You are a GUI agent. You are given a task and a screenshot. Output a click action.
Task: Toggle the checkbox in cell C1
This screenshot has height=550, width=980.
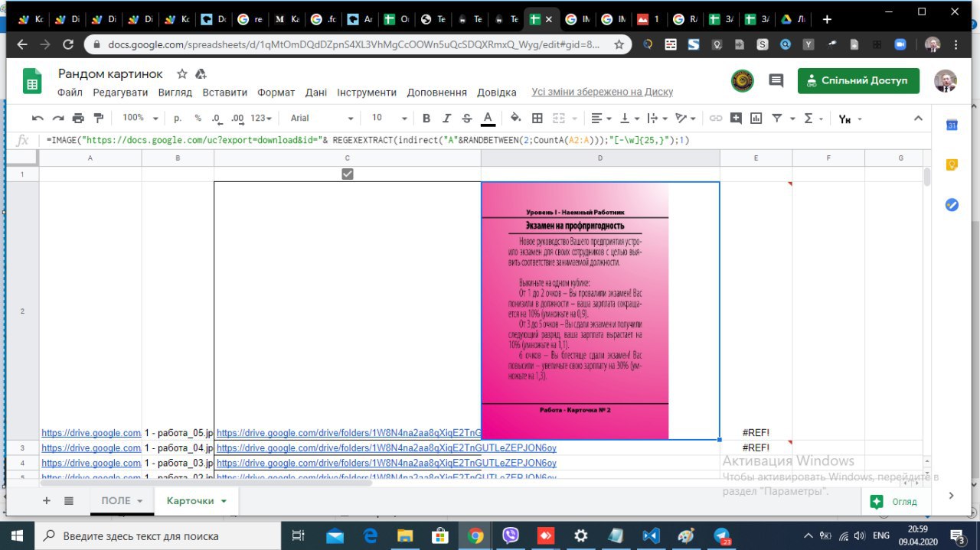[348, 174]
